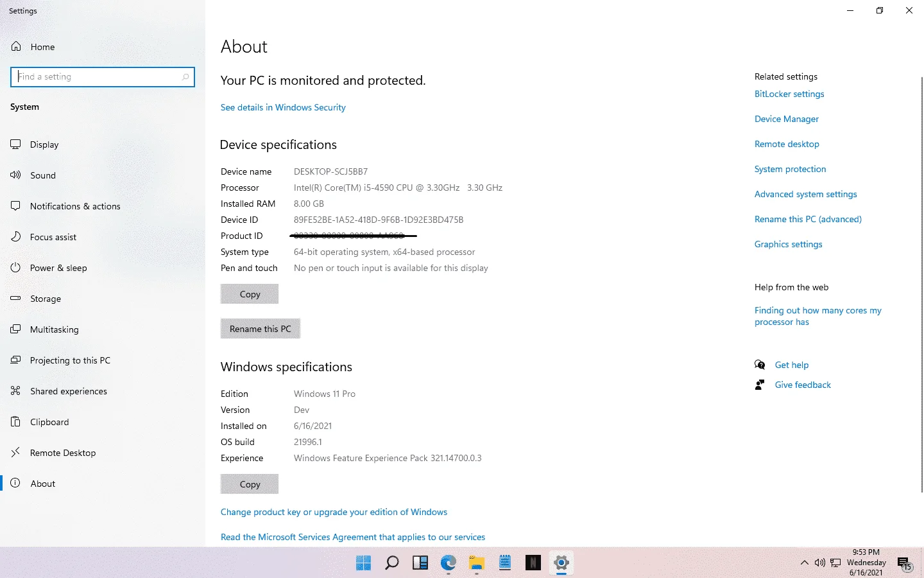The height and width of the screenshot is (578, 924).
Task: Copy the device specifications
Action: (250, 294)
